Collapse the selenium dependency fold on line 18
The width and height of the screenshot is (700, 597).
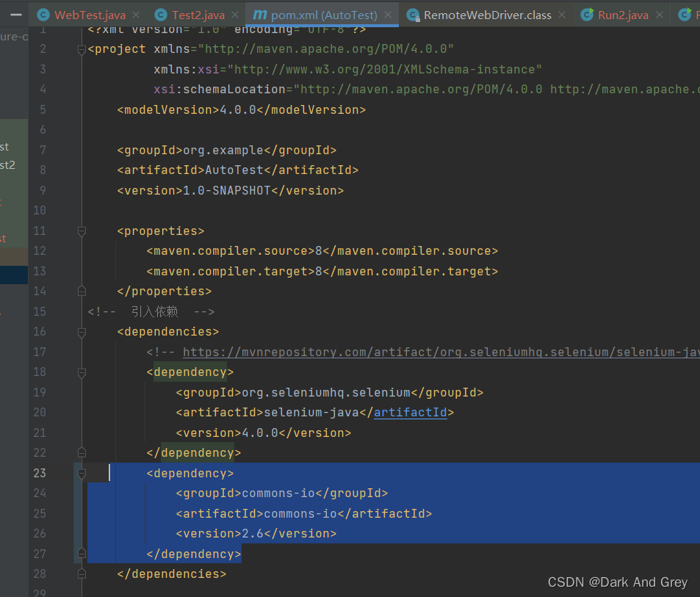point(82,372)
